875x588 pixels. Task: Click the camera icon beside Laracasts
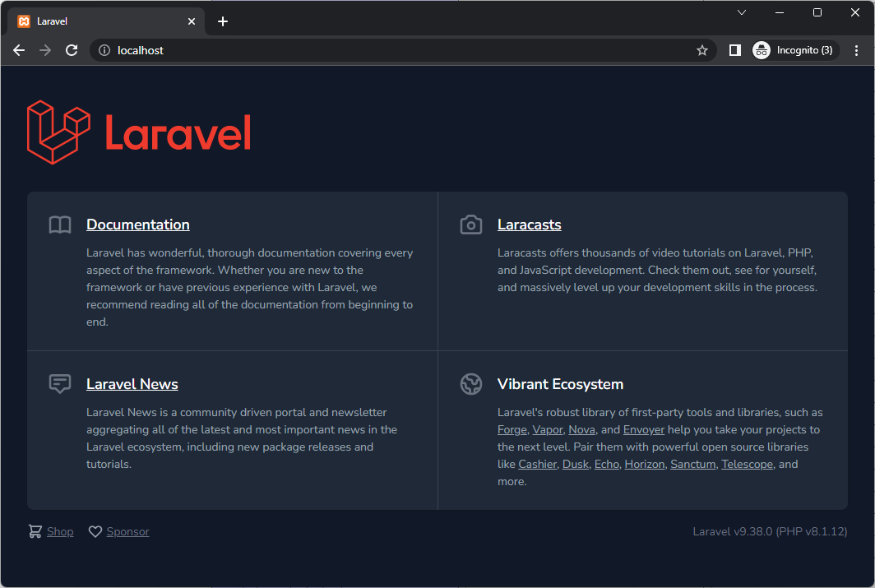471,225
